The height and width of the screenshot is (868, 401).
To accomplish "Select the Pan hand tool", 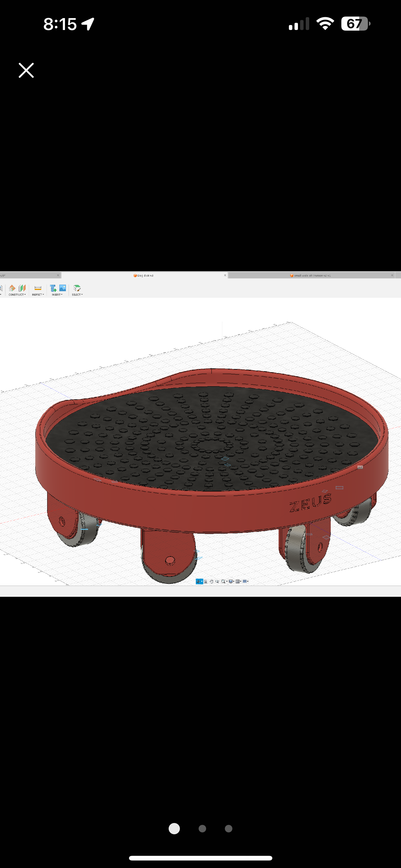I will (x=211, y=581).
